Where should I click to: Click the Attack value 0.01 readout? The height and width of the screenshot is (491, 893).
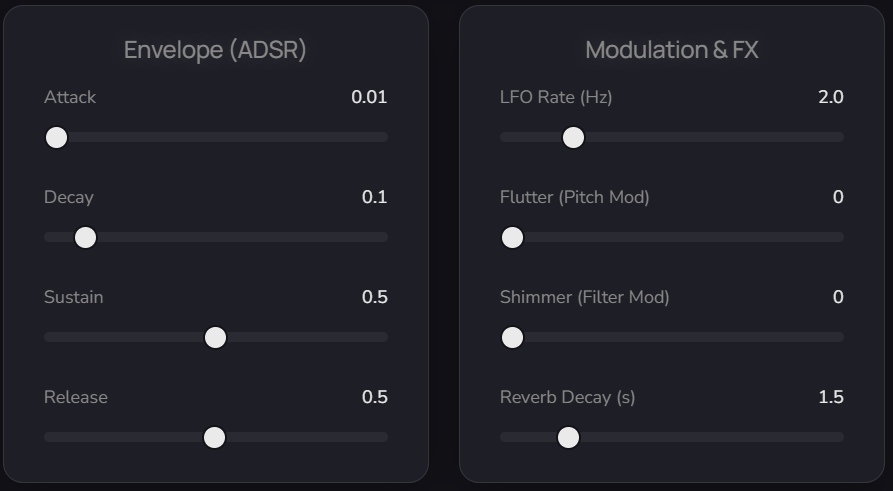click(x=368, y=97)
